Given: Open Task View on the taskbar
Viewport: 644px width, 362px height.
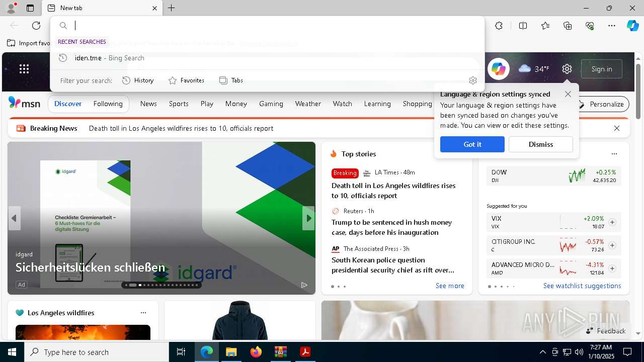Looking at the screenshot, I should click(181, 352).
